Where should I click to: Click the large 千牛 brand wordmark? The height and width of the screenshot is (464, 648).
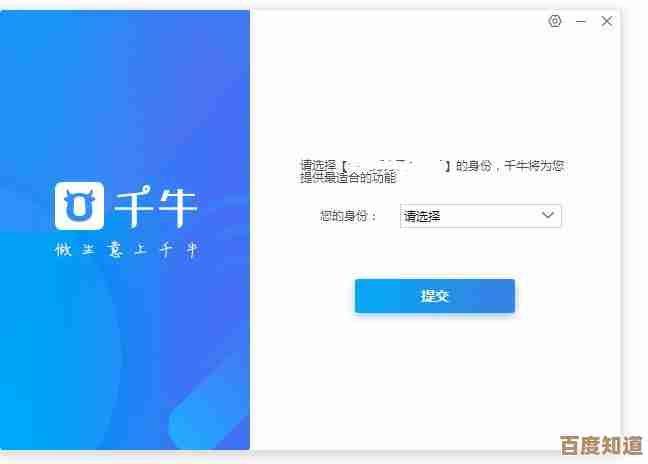pos(157,206)
